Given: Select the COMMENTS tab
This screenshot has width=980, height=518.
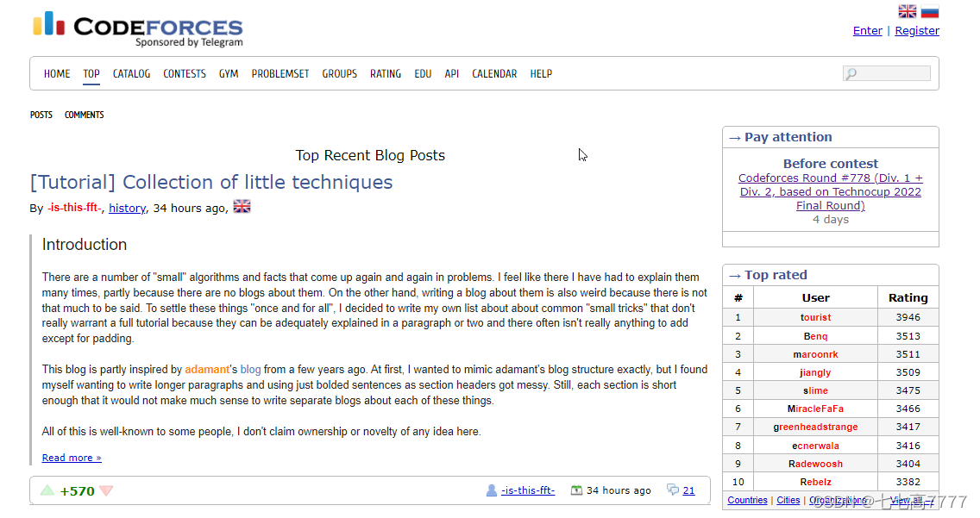Looking at the screenshot, I should click(85, 115).
